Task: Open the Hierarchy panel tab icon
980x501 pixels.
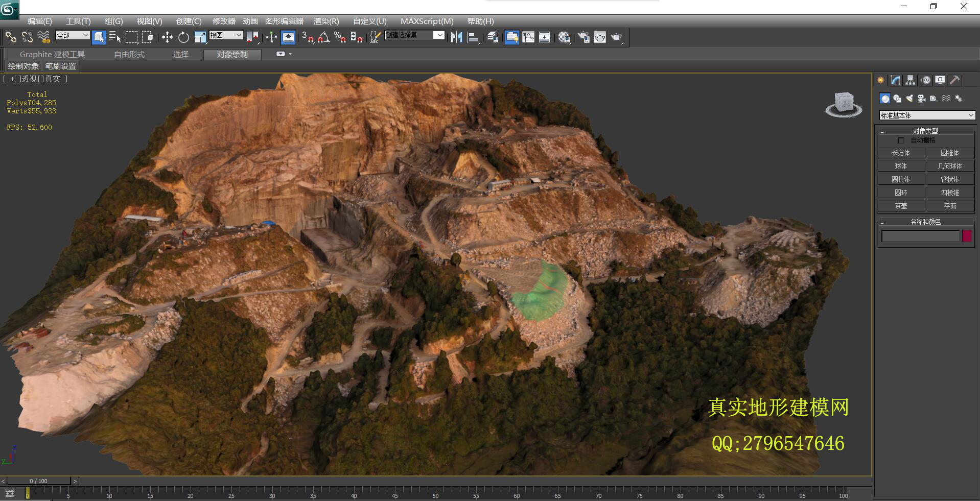Action: tap(910, 80)
